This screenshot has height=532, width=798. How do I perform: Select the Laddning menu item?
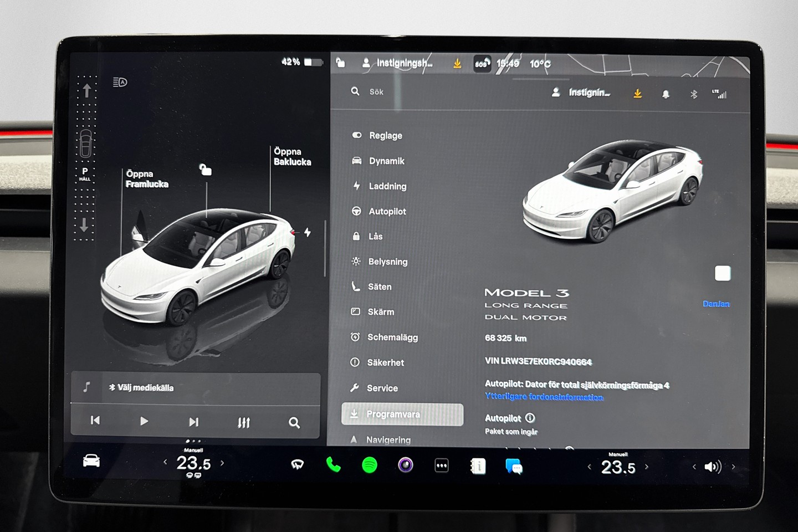click(x=387, y=186)
